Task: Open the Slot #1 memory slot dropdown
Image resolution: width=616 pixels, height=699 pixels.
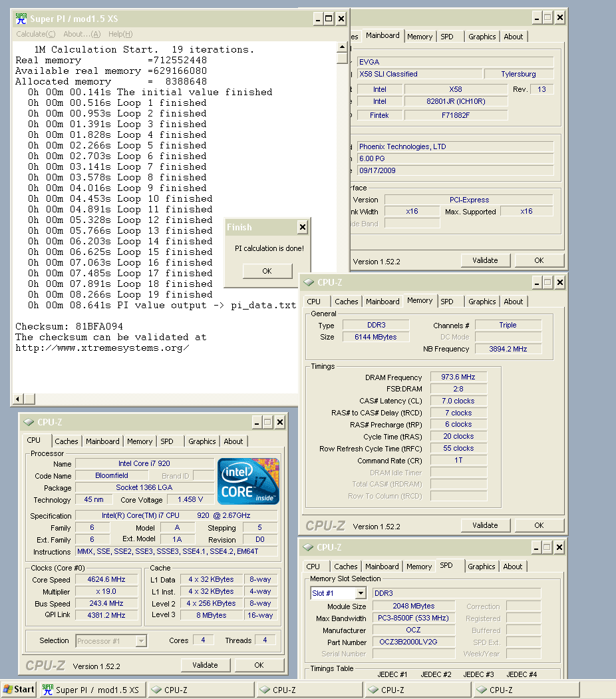Action: [x=361, y=593]
